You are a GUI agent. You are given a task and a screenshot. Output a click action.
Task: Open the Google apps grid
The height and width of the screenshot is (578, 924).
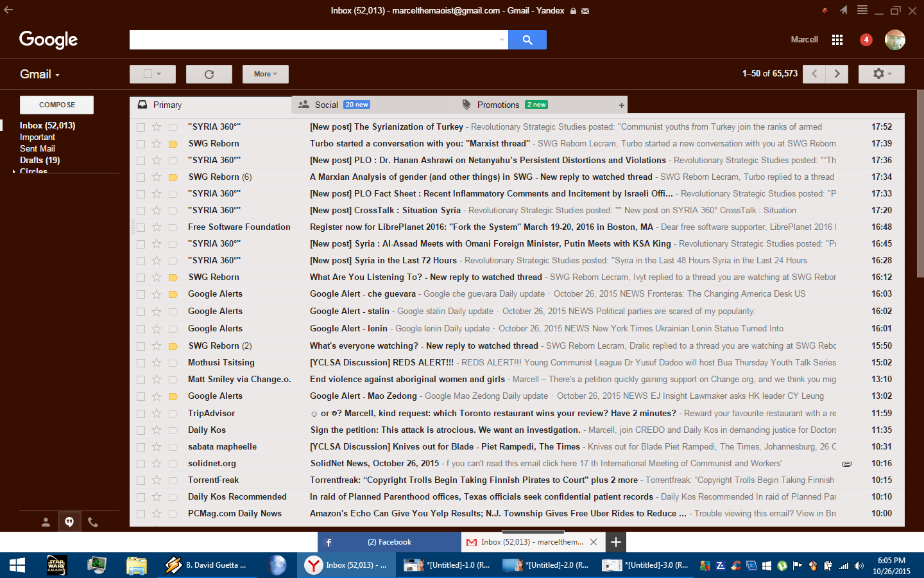(x=837, y=40)
